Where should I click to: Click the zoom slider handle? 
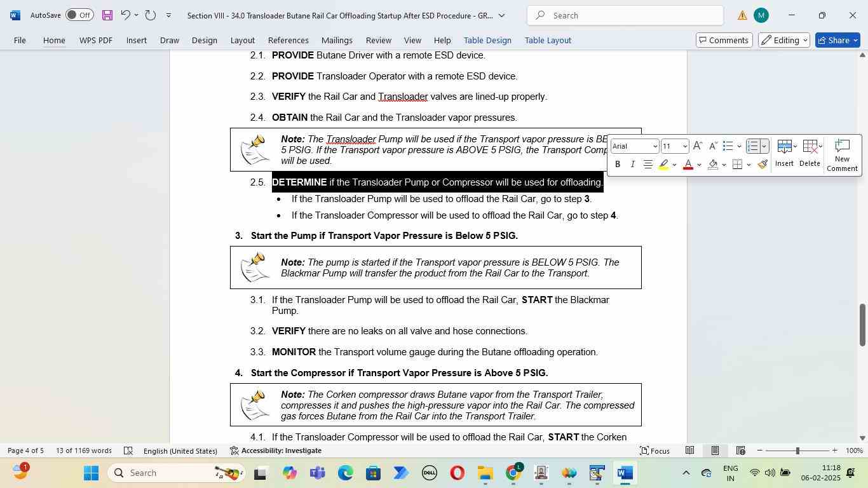(x=797, y=451)
